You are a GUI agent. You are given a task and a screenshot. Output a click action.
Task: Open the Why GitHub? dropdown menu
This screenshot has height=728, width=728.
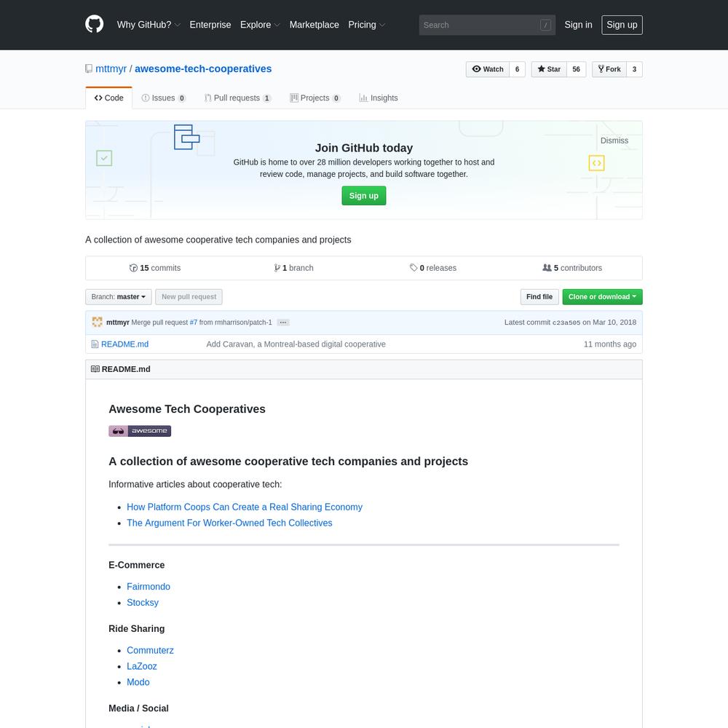149,25
